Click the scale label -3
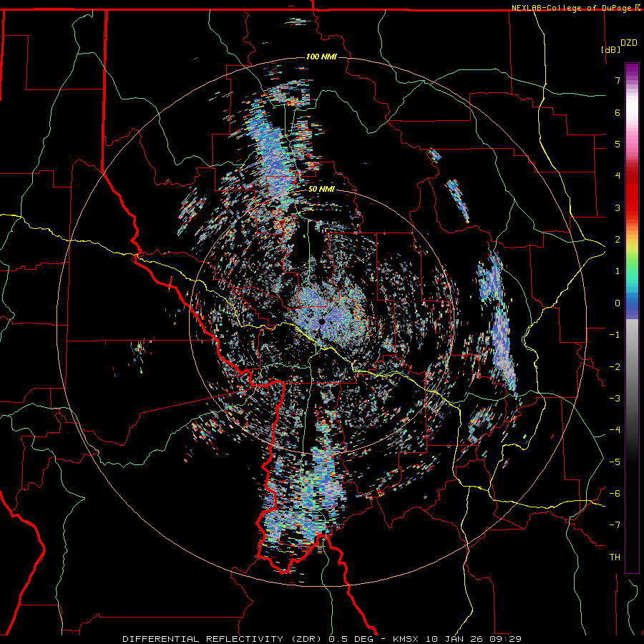The image size is (644, 644). click(x=615, y=399)
